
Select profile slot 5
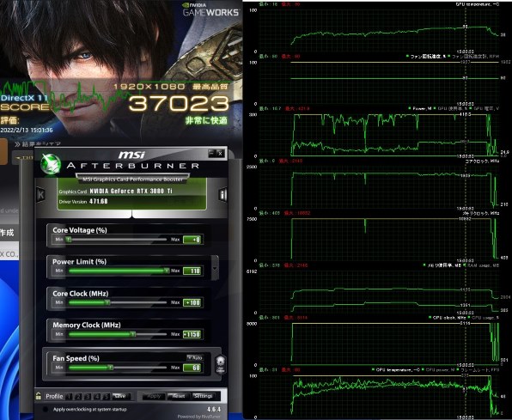(106, 396)
